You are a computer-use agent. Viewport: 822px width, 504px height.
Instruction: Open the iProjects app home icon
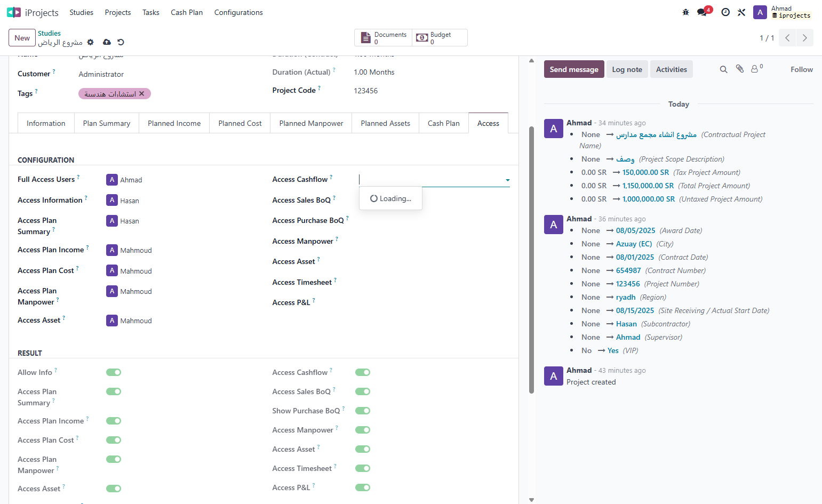coord(14,12)
